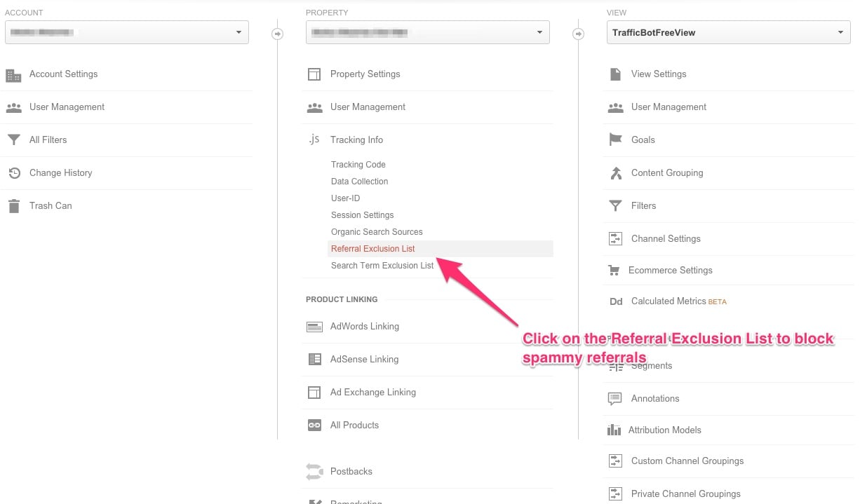Click the Change History clock icon

coord(13,173)
